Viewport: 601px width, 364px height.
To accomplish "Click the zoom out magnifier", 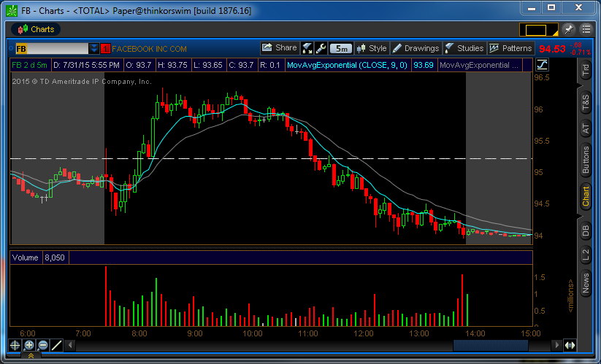I will tap(43, 345).
